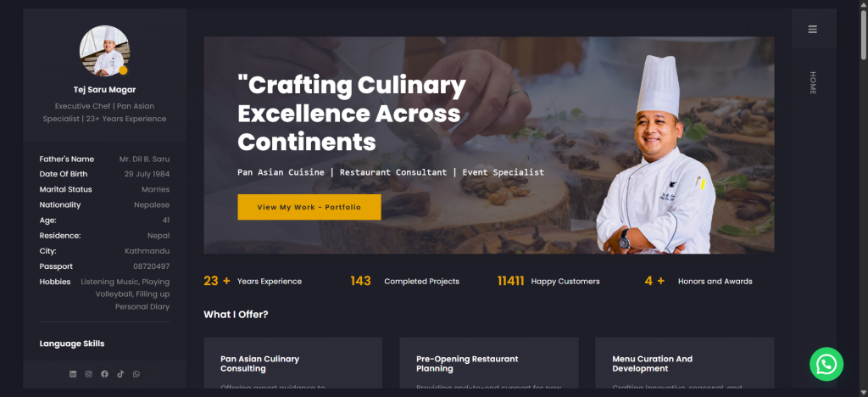868x397 pixels.
Task: Click the 23 + Years Experience counter
Action: point(253,282)
